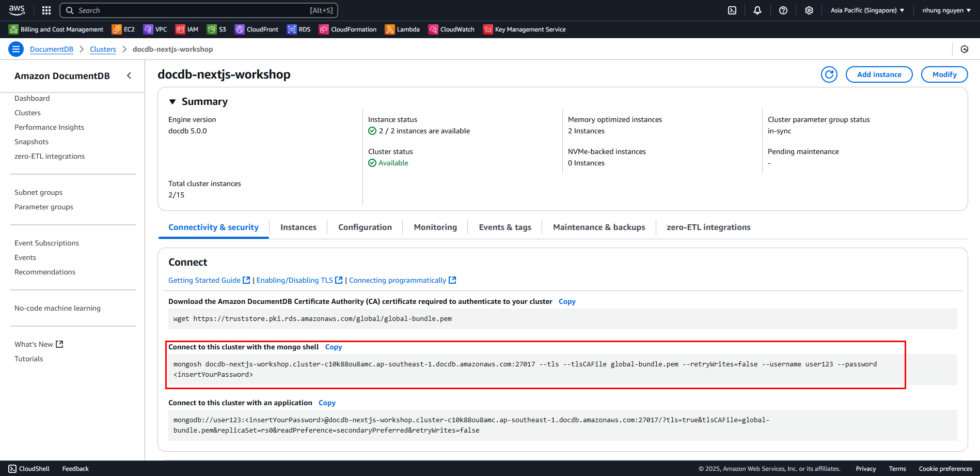Open No-code machine learning in the sidebar

pyautogui.click(x=57, y=308)
